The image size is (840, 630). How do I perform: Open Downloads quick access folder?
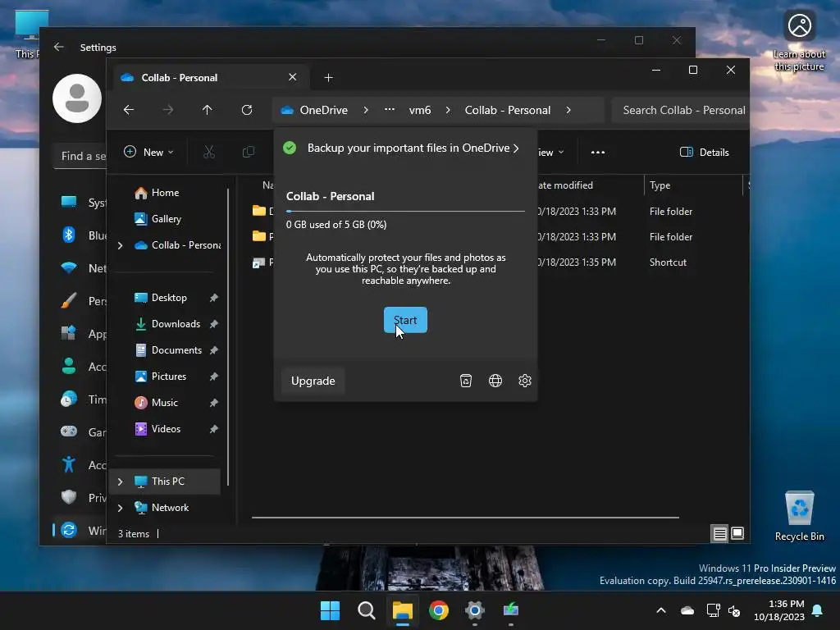click(176, 323)
